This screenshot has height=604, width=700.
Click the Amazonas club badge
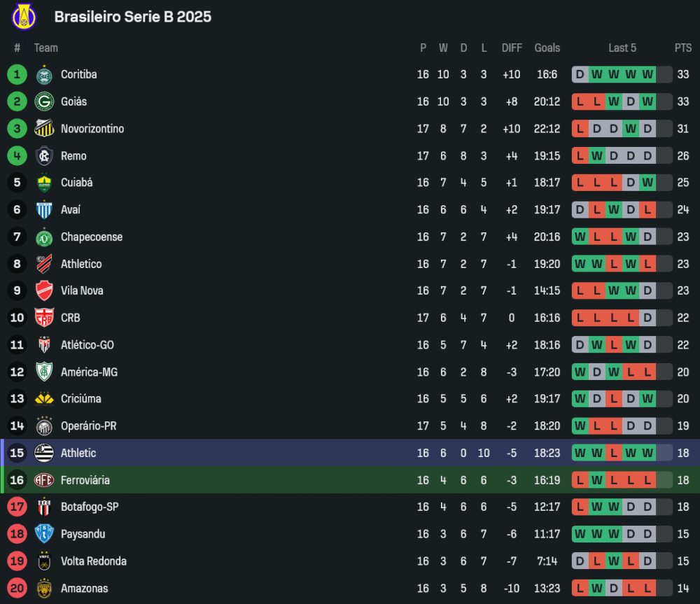tap(44, 589)
